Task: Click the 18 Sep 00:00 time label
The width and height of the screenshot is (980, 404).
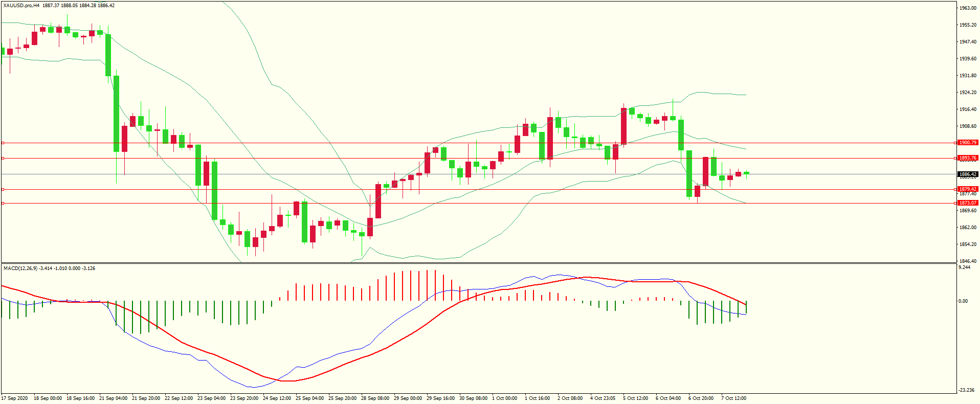Action: [x=48, y=398]
